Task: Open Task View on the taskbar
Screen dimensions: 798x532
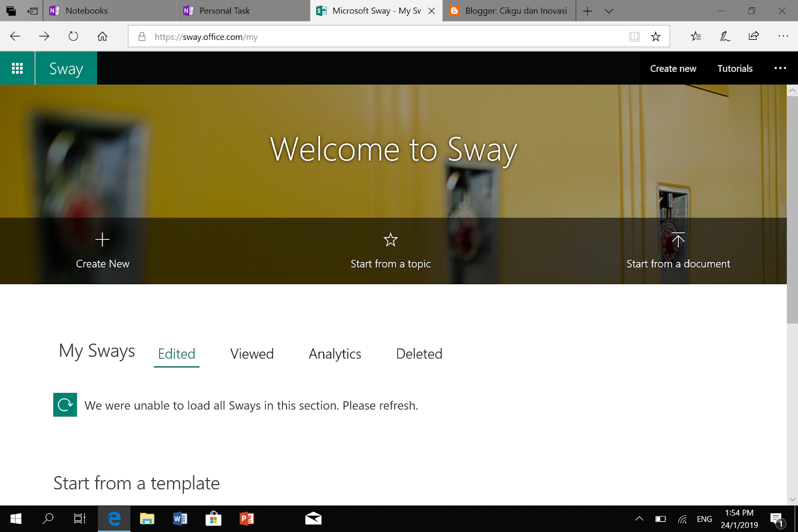Action: (80, 519)
